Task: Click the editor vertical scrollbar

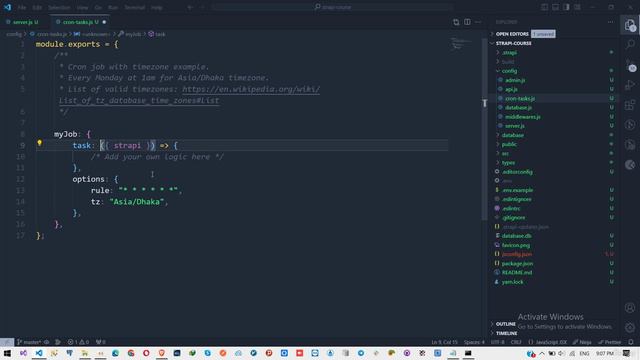Action: (484, 129)
